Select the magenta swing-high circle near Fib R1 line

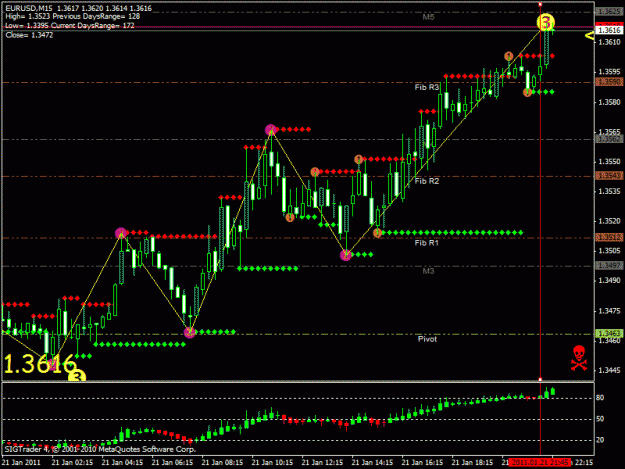(121, 233)
